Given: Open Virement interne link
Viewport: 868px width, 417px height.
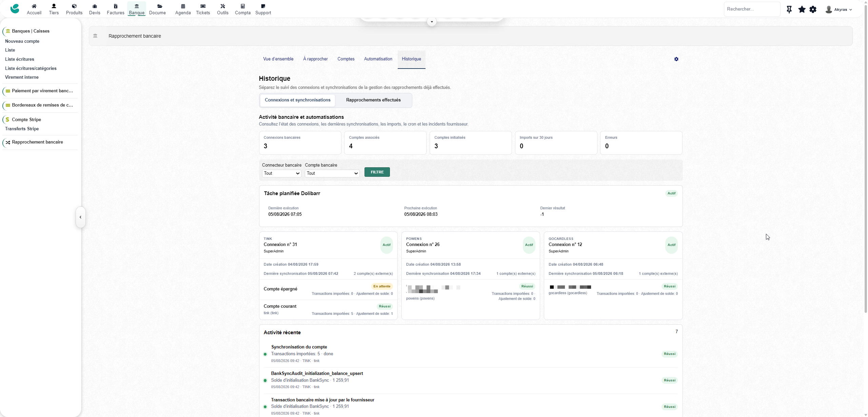Looking at the screenshot, I should pyautogui.click(x=22, y=77).
